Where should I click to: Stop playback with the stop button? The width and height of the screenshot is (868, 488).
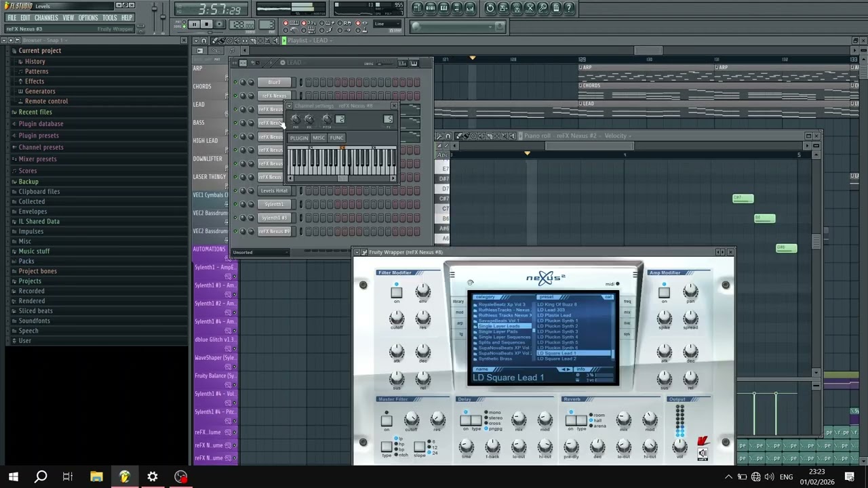pos(207,24)
